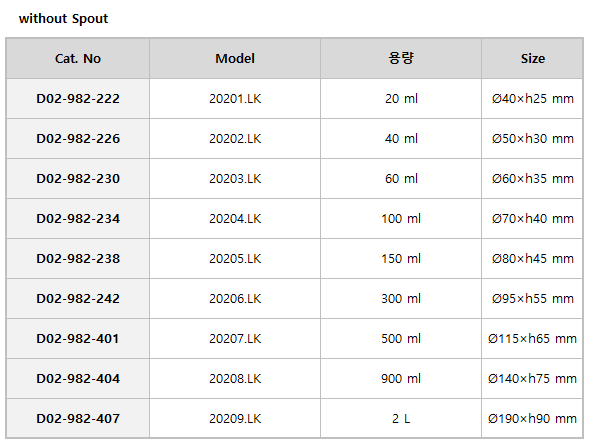Image resolution: width=589 pixels, height=445 pixels.
Task: Click the without Spout heading
Action: pyautogui.click(x=63, y=18)
